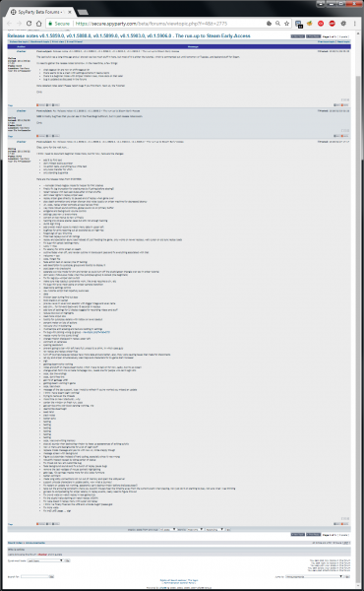
Task: Bookmark this page with star icon
Action: [x=287, y=24]
